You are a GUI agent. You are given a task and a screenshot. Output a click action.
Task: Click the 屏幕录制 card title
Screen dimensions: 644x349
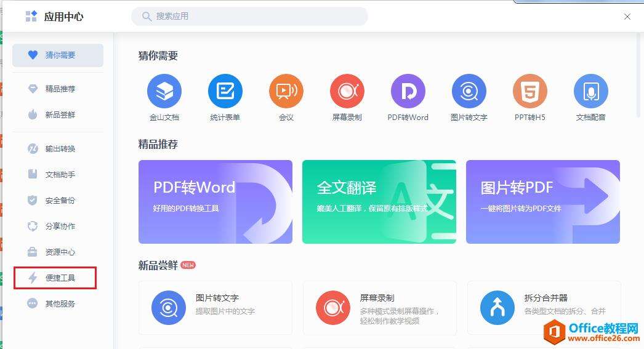(377, 298)
